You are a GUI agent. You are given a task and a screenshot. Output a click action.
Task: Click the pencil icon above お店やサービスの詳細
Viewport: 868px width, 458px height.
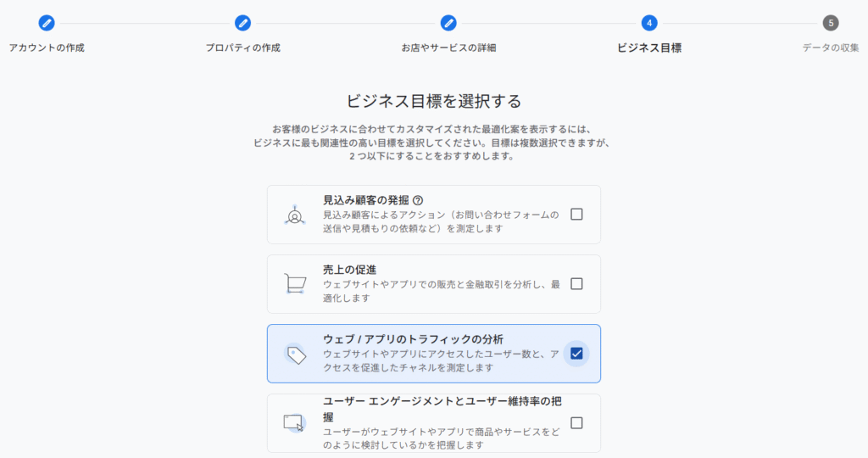pos(448,23)
